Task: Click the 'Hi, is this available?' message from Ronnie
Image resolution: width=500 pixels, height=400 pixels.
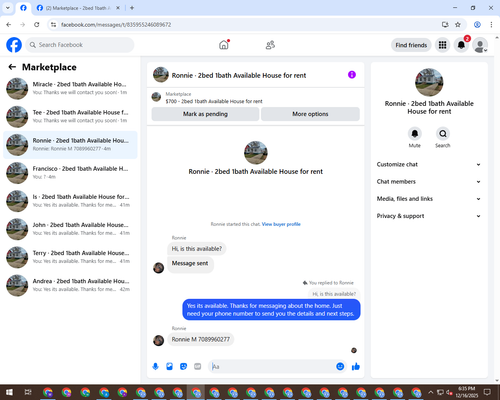Action: click(197, 249)
